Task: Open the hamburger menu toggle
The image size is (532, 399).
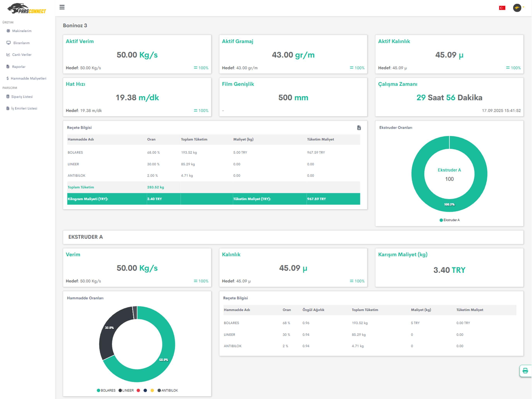Action: (62, 7)
